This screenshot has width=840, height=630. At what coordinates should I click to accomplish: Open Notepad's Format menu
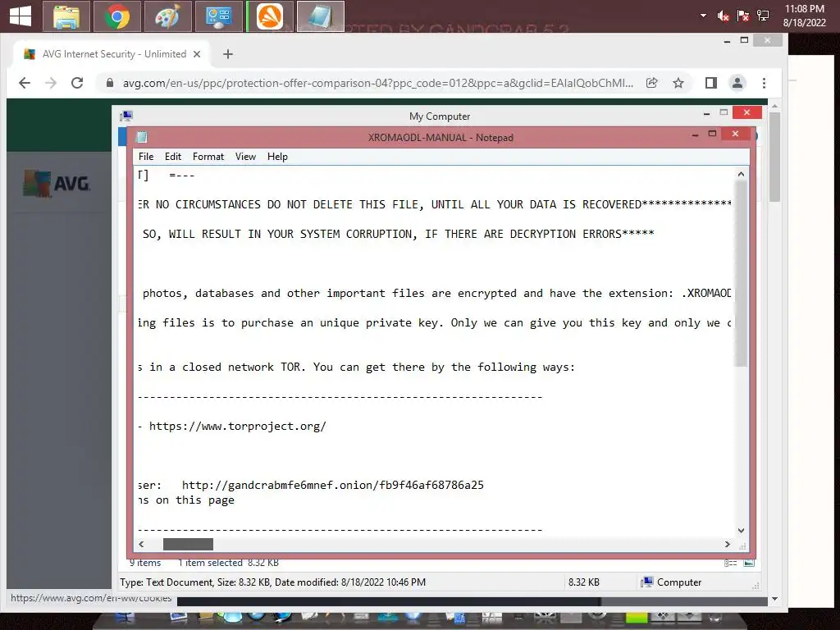point(208,157)
